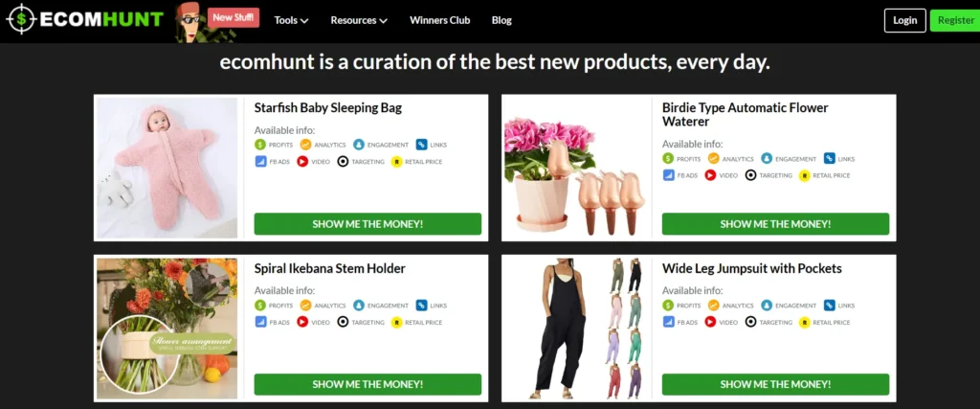Click Targeting icon on Spiral Ikebana Stem Holder
980x409 pixels.
(343, 322)
